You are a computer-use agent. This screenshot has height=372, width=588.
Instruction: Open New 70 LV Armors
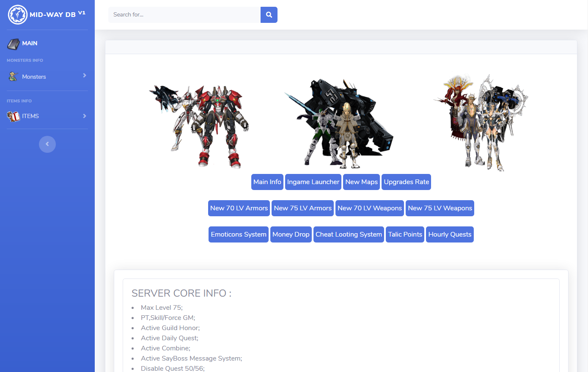tap(239, 208)
